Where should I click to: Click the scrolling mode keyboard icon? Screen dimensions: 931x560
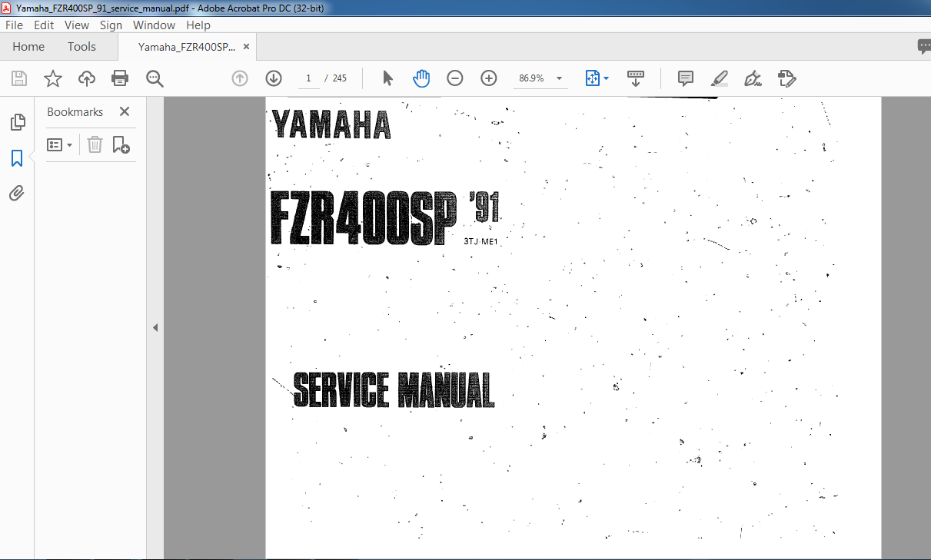click(636, 78)
